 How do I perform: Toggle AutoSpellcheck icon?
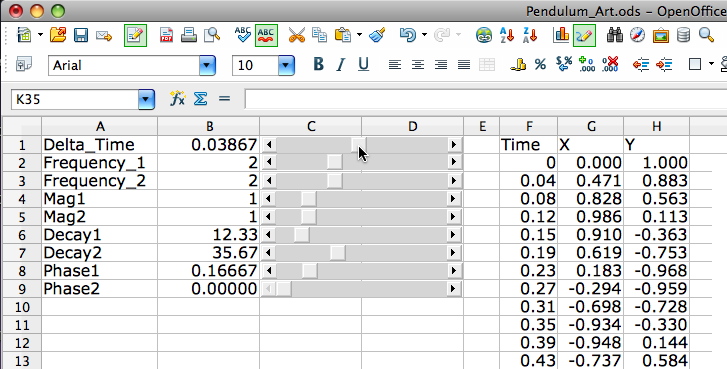click(266, 35)
